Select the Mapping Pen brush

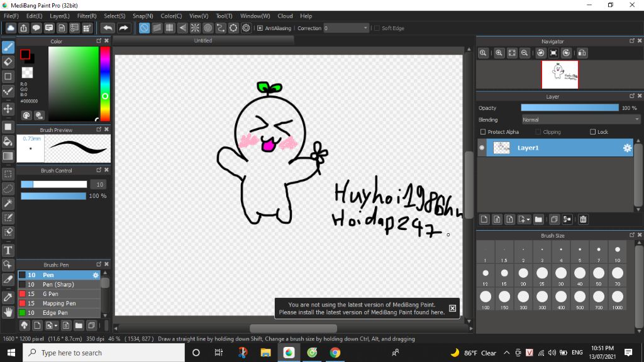(x=59, y=304)
